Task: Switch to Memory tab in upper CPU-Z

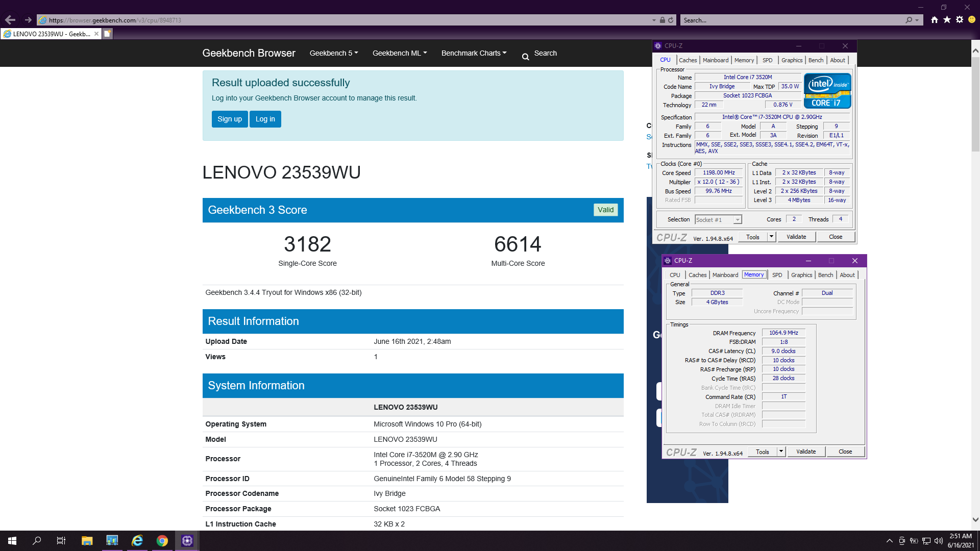Action: click(x=744, y=60)
